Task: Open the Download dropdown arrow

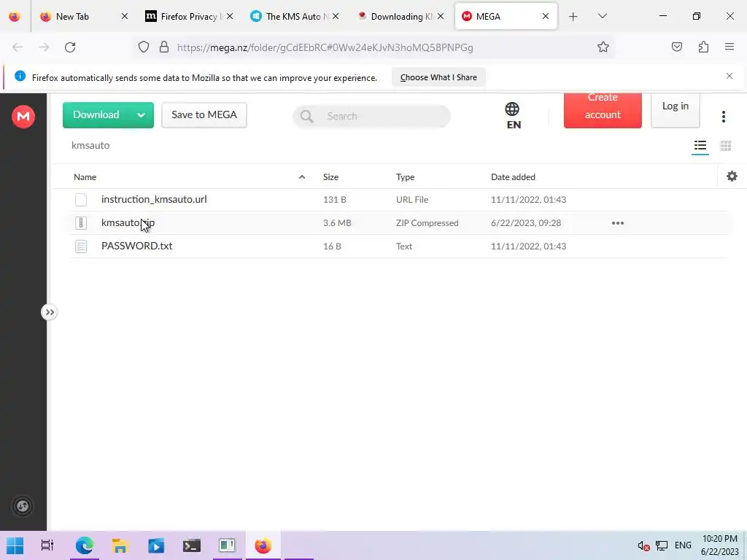Action: click(x=141, y=114)
